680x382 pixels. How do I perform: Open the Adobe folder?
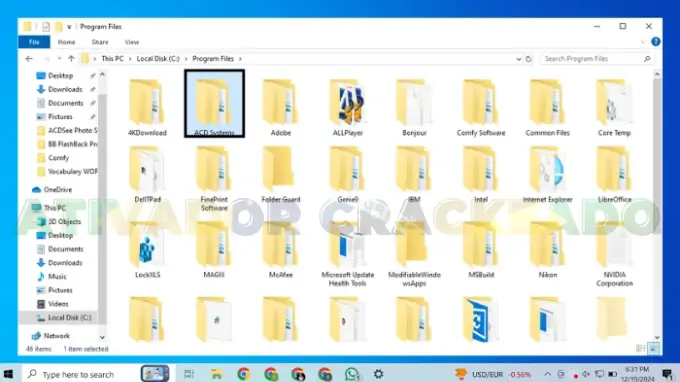point(281,108)
